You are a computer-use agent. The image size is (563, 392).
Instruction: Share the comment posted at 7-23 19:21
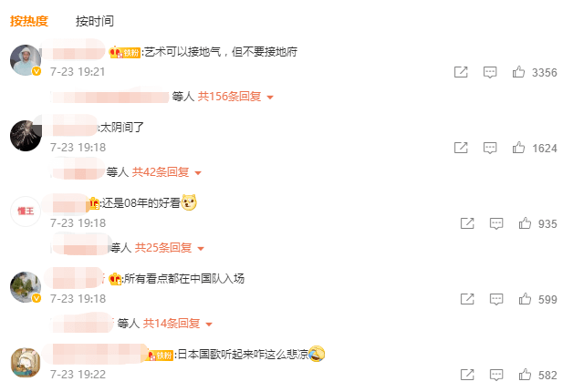tap(461, 72)
